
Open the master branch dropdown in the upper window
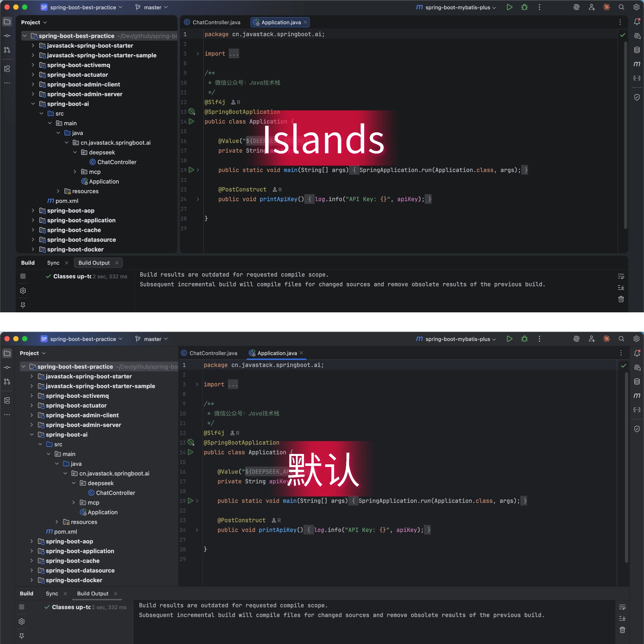pos(152,7)
